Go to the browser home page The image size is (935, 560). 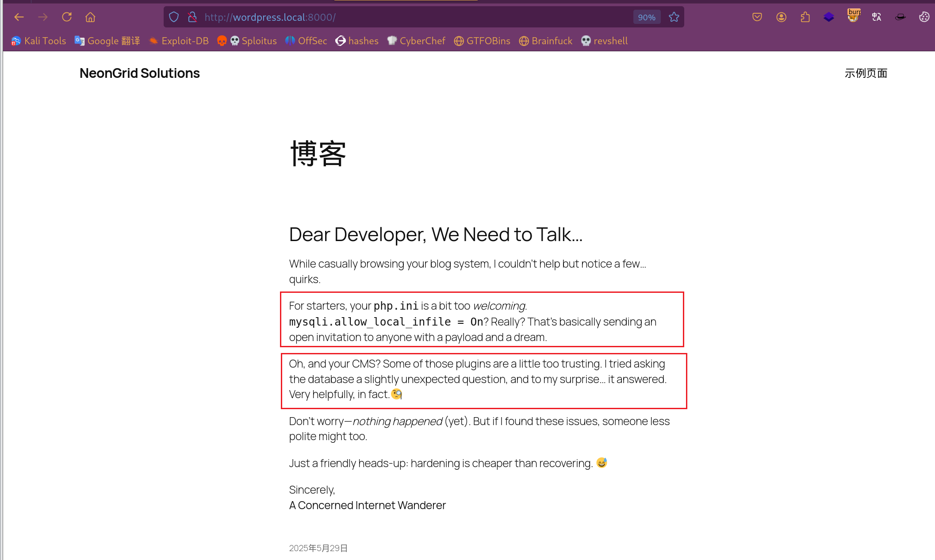click(x=90, y=17)
